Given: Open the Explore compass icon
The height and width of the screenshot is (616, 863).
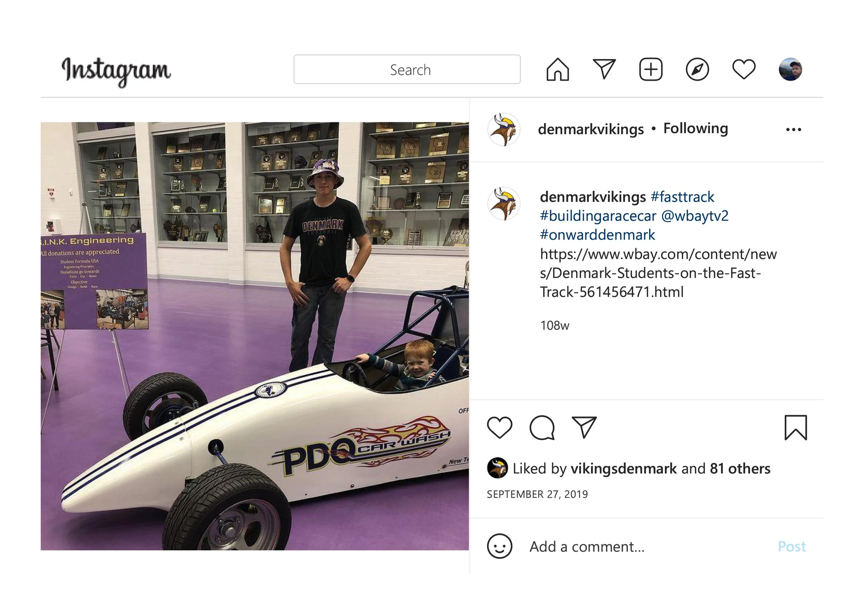Looking at the screenshot, I should tap(697, 69).
